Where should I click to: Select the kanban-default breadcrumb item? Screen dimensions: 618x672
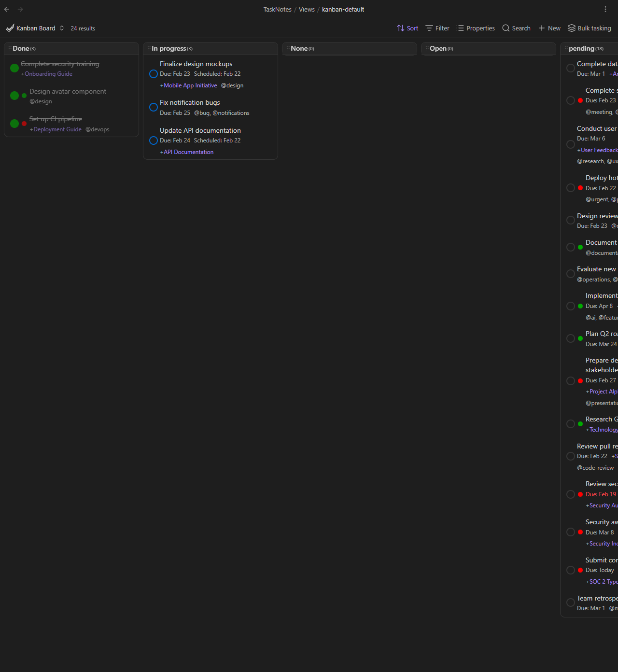click(x=343, y=9)
